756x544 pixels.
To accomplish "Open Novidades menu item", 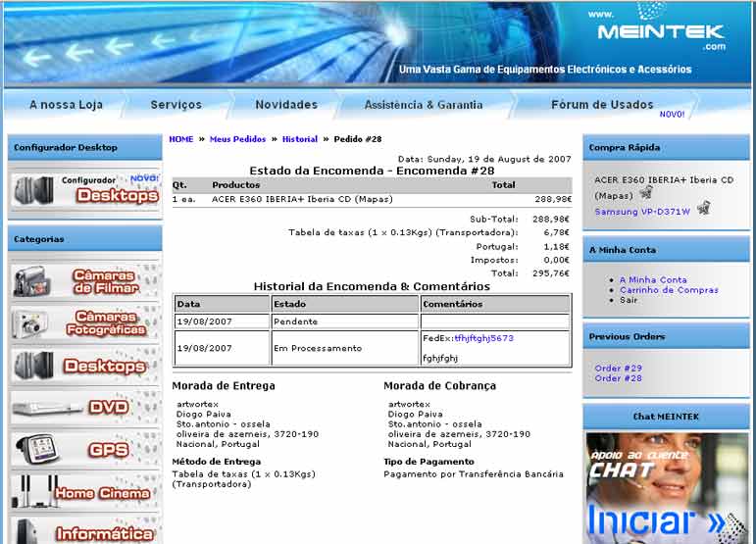I will tap(286, 105).
